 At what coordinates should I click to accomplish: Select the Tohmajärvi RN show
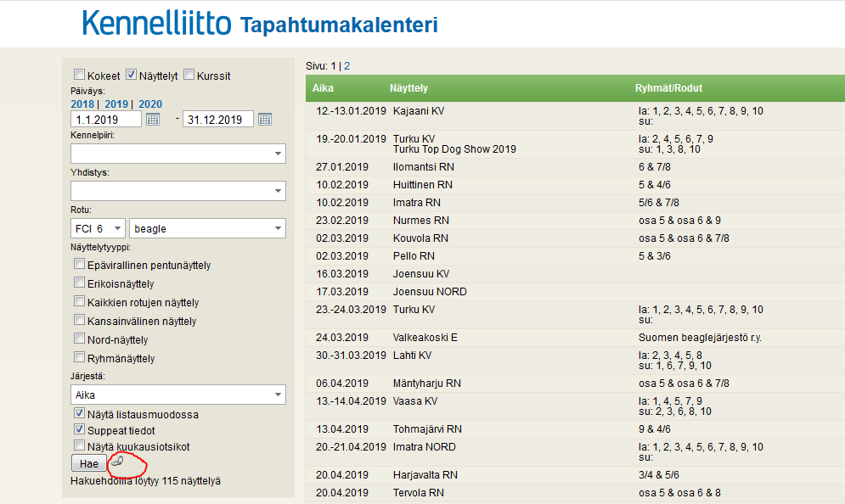(x=427, y=428)
